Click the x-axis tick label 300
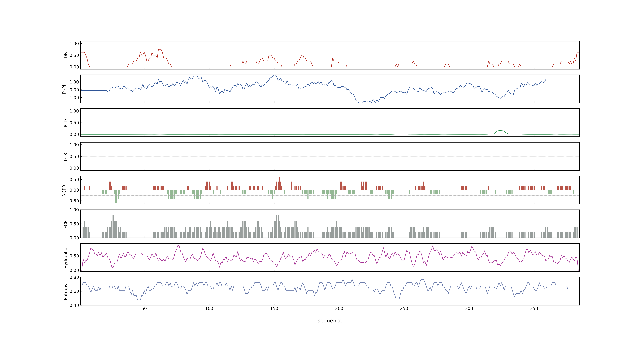This screenshot has width=644, height=343. 469,309
